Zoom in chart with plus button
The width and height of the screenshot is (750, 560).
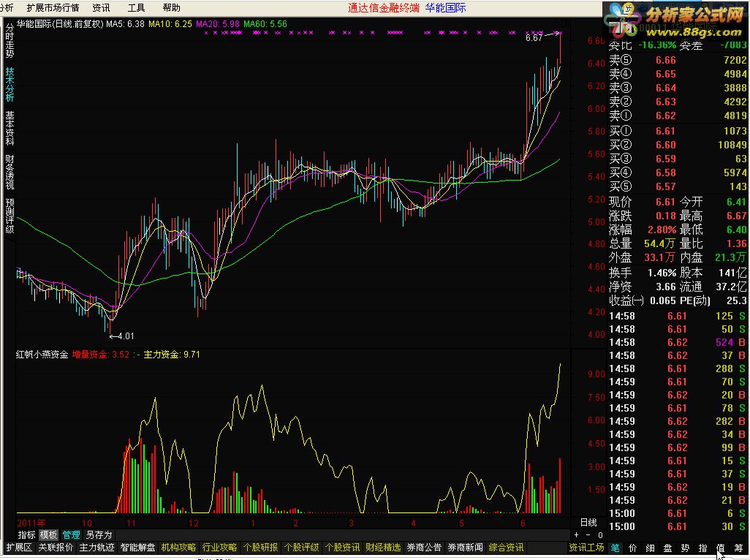576,534
